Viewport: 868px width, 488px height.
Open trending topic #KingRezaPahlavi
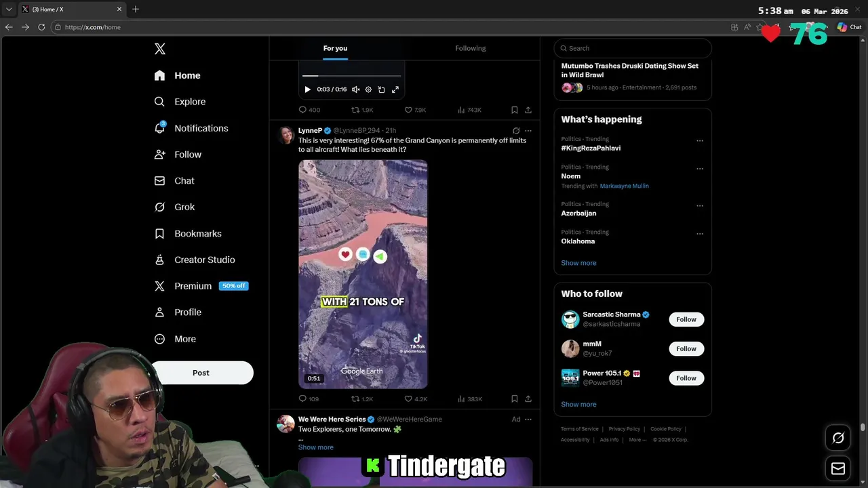pyautogui.click(x=591, y=148)
